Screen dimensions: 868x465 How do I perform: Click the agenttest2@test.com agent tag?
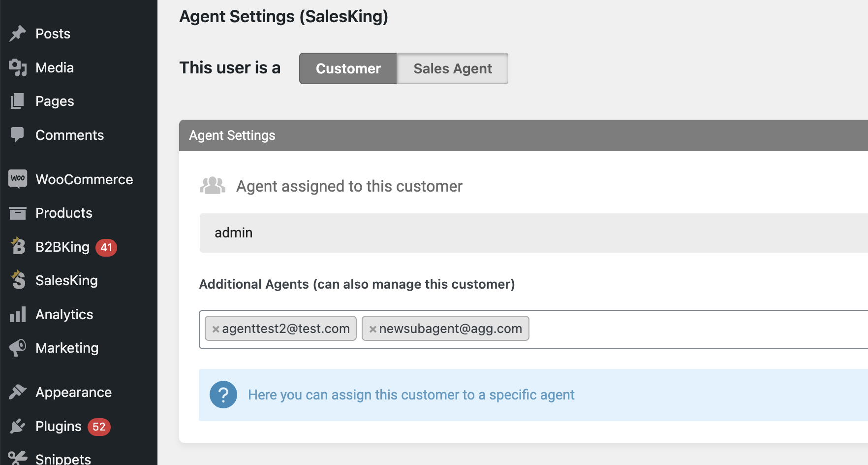coord(280,329)
